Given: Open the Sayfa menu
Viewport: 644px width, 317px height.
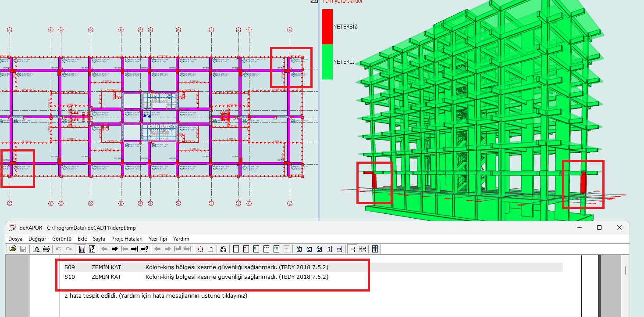Looking at the screenshot, I should (99, 239).
